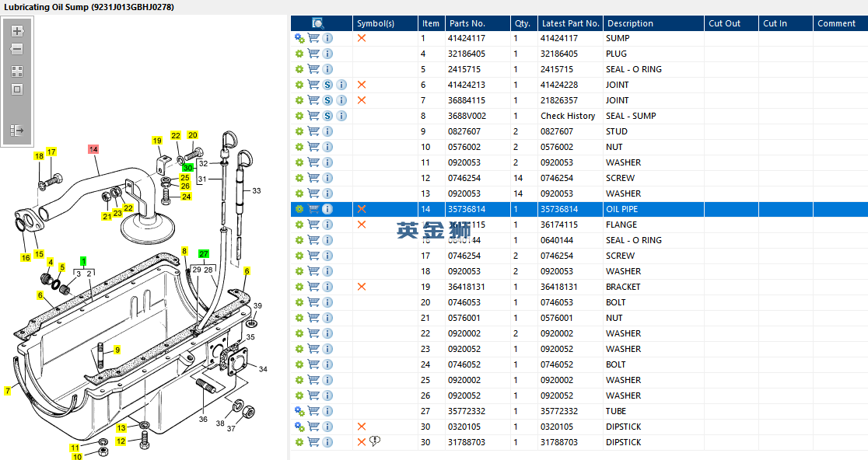Select the OIL PIPE description cell
Screen dimensions: 868x460
[x=654, y=209]
